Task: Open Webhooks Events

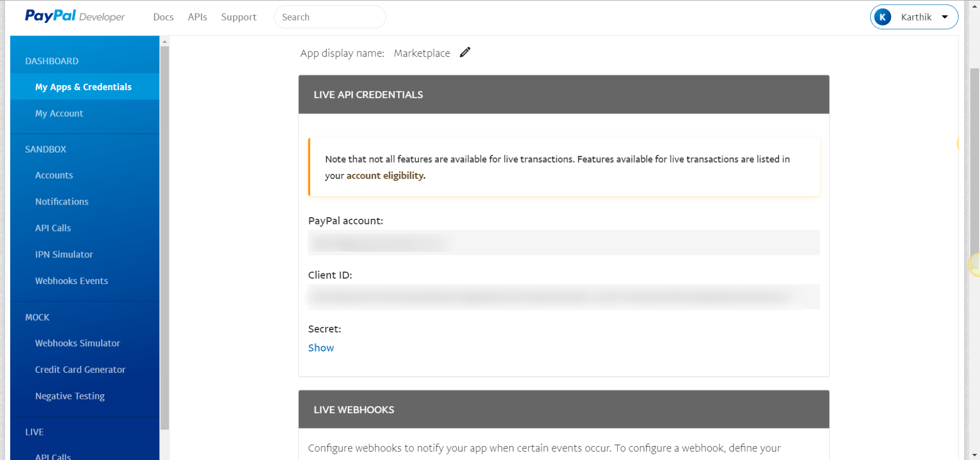Action: 71,281
